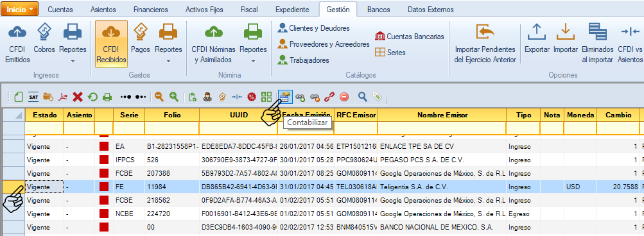The image size is (644, 236).
Task: Switch to the Asientos tab
Action: click(103, 10)
